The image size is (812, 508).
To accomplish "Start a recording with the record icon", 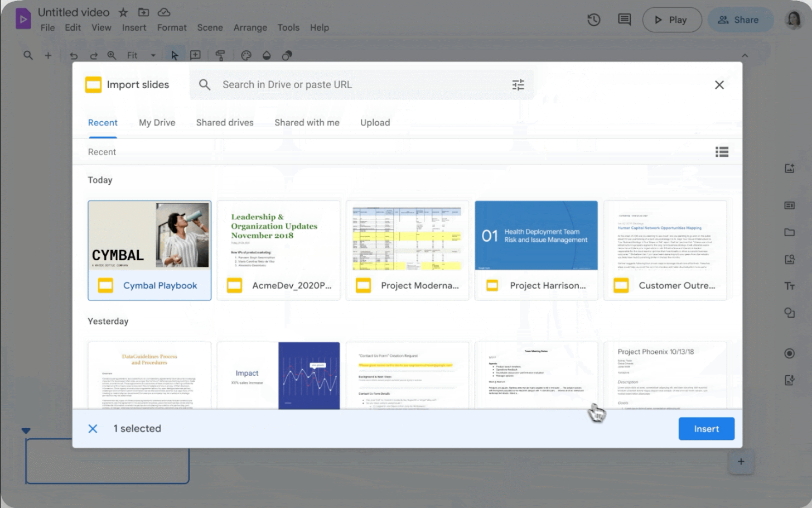I will point(790,353).
